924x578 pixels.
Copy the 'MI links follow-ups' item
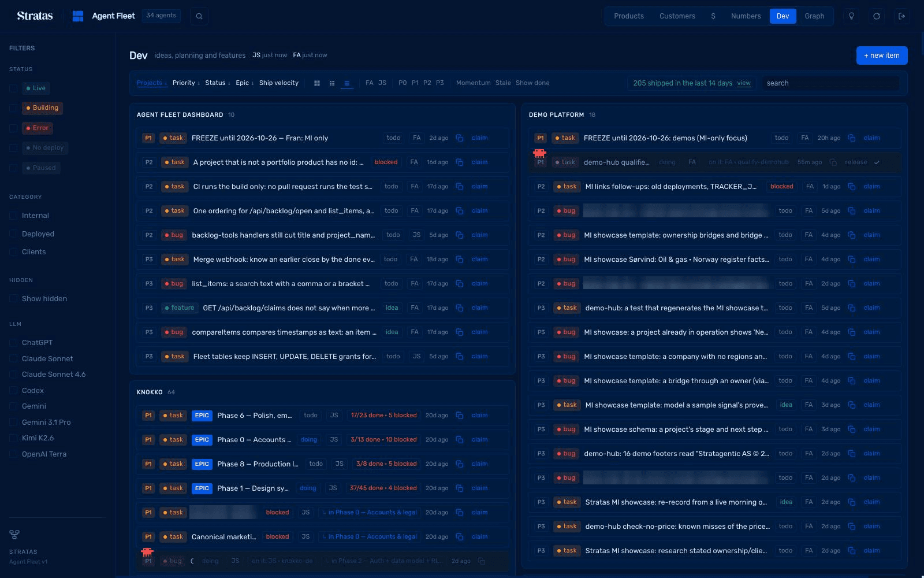[852, 187]
